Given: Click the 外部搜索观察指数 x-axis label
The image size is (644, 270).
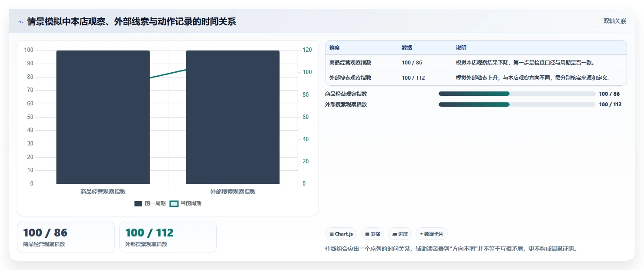Looking at the screenshot, I should (233, 192).
